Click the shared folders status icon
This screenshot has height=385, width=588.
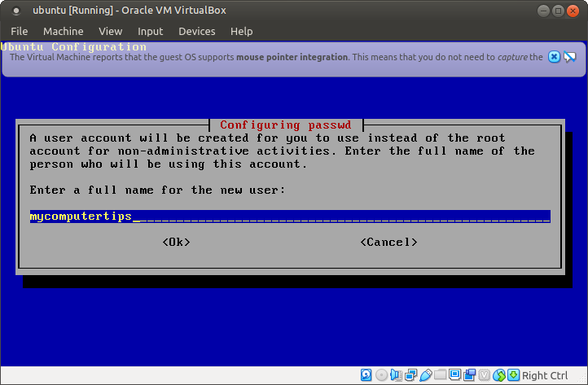point(441,375)
